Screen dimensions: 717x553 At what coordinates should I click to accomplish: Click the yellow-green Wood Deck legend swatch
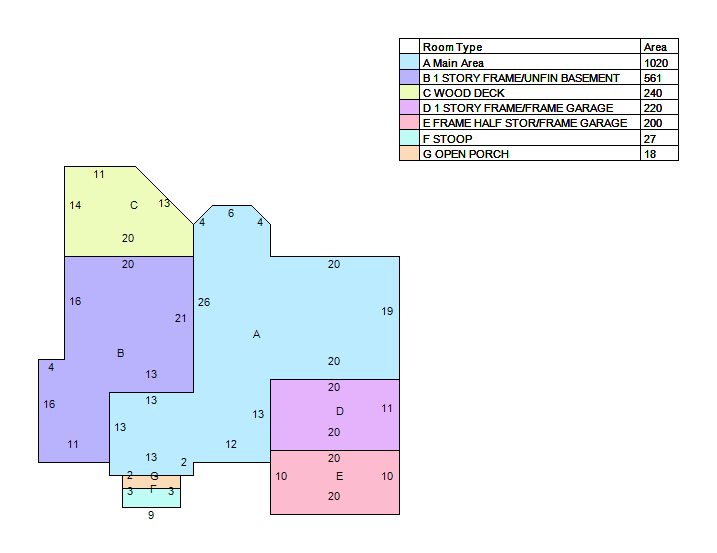(409, 92)
